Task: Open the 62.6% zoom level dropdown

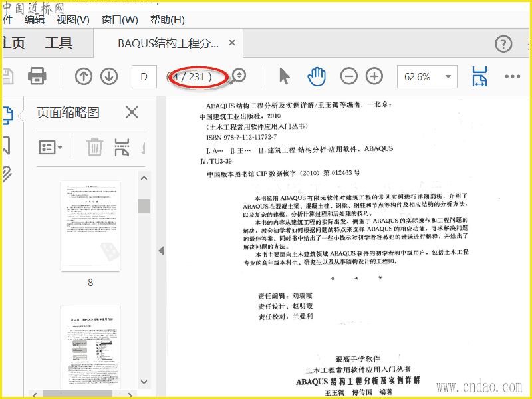Action: (427, 77)
